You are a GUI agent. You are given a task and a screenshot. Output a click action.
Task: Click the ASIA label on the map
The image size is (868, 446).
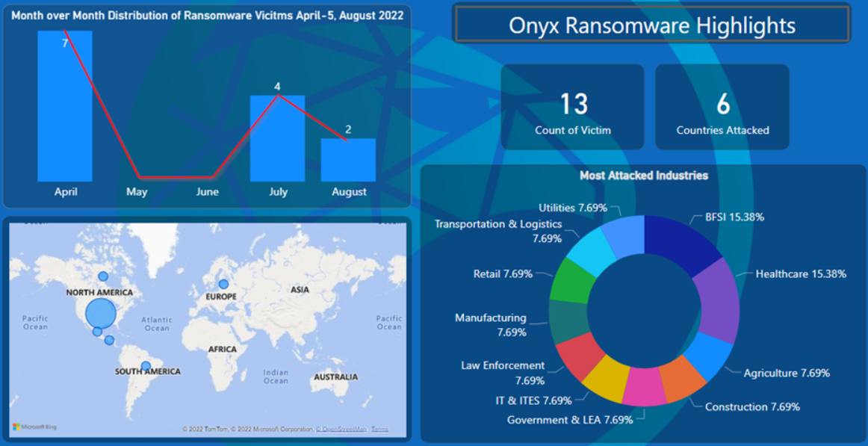pyautogui.click(x=300, y=289)
